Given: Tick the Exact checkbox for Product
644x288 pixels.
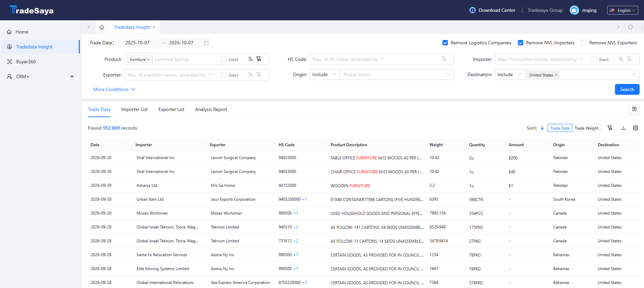Looking at the screenshot, I should point(223,59).
